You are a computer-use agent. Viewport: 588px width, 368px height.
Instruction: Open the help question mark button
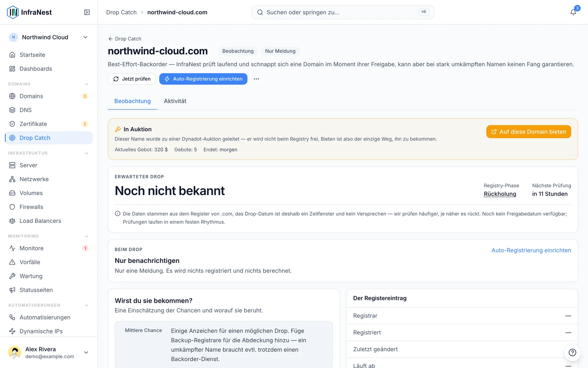[x=572, y=352]
